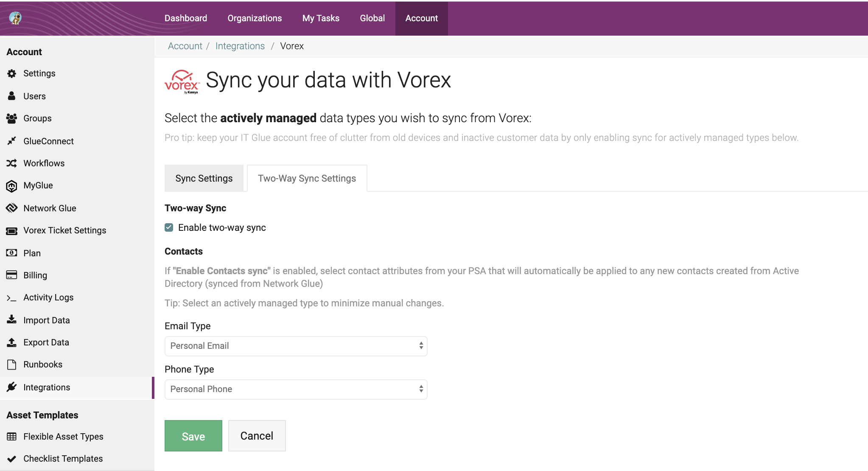Open Vorex Ticket Settings
The width and height of the screenshot is (868, 471).
point(64,230)
